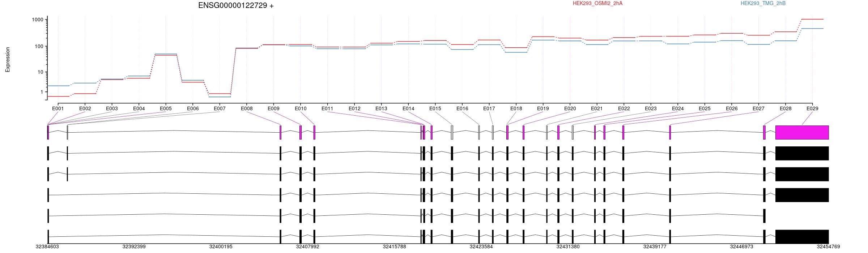The width and height of the screenshot is (868, 253).
Task: Click y-axis tick value 1000
Action: 38,20
